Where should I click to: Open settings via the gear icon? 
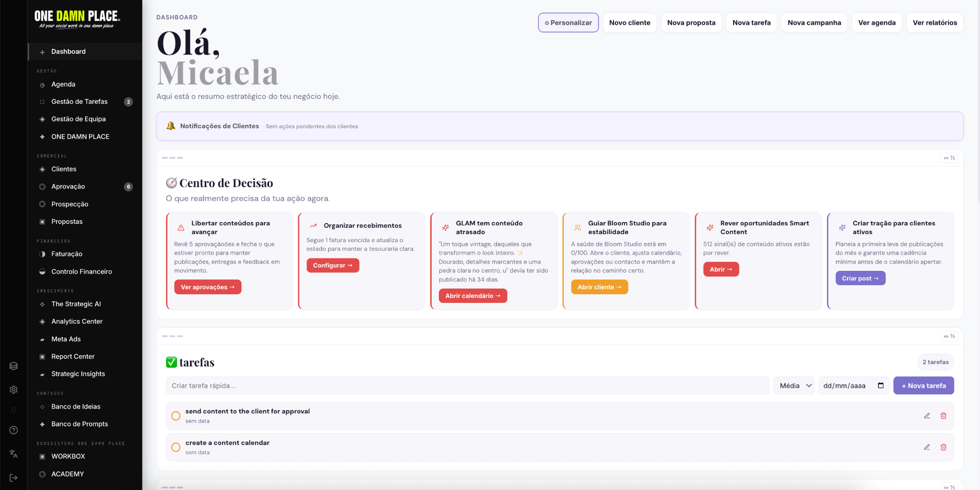[13, 390]
